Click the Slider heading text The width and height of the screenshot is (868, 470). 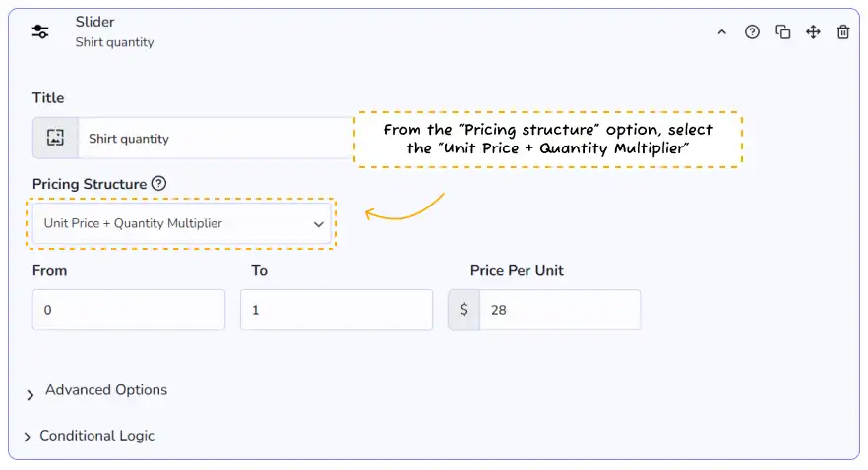click(94, 22)
